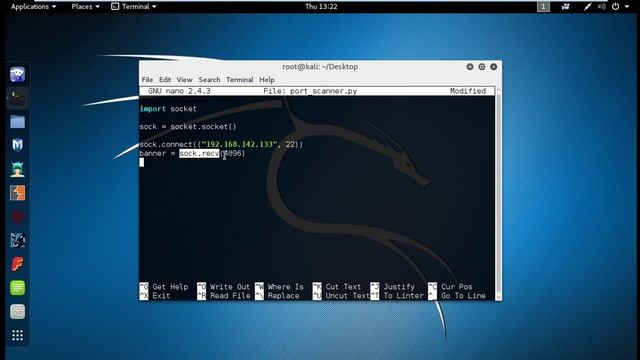Open the green Leafpad notes icon

18,288
